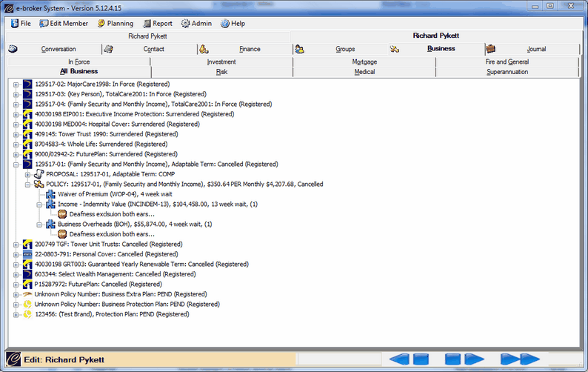
Task: Expand the 129517-03 Key Person node
Action: (16, 95)
